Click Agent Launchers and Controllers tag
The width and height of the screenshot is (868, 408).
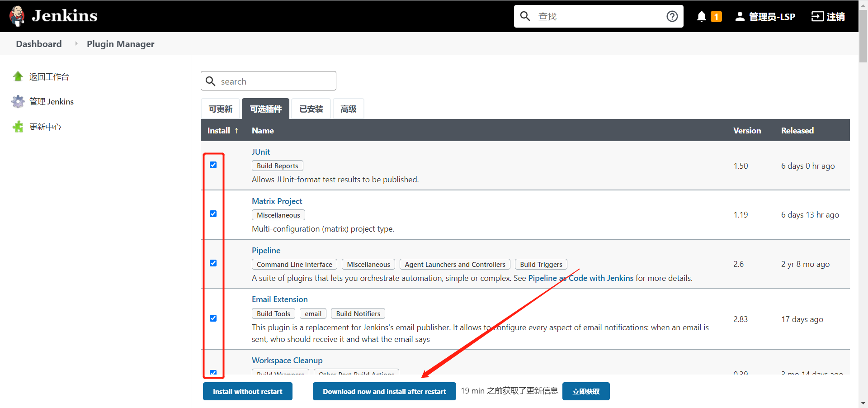tap(455, 265)
